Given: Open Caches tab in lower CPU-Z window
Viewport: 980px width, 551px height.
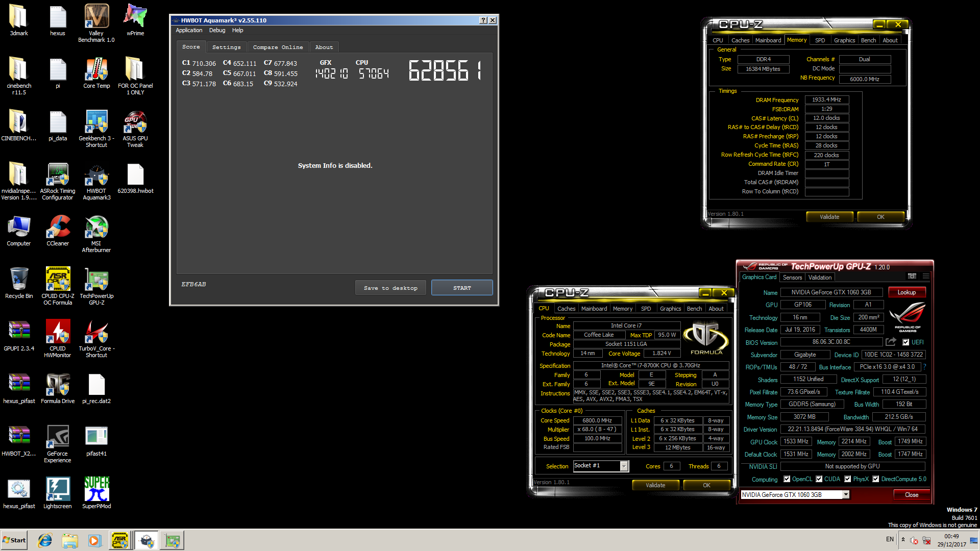Looking at the screenshot, I should [566, 309].
